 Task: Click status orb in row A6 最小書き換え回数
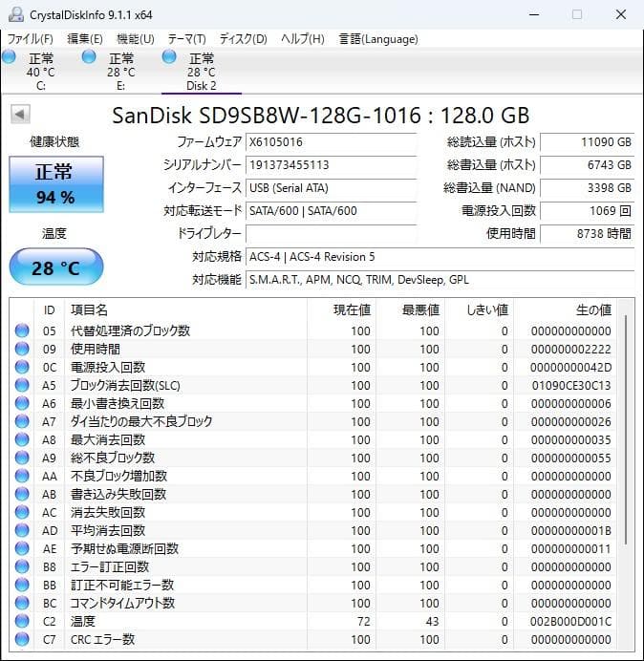click(22, 403)
